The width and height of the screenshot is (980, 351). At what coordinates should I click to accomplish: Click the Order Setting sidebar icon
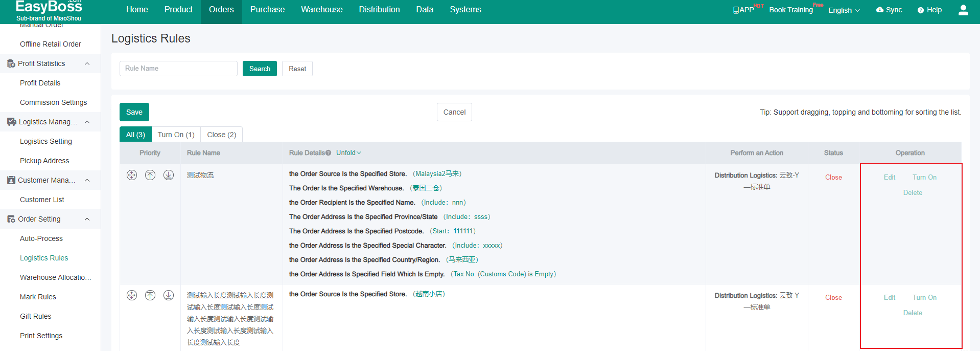click(x=11, y=219)
